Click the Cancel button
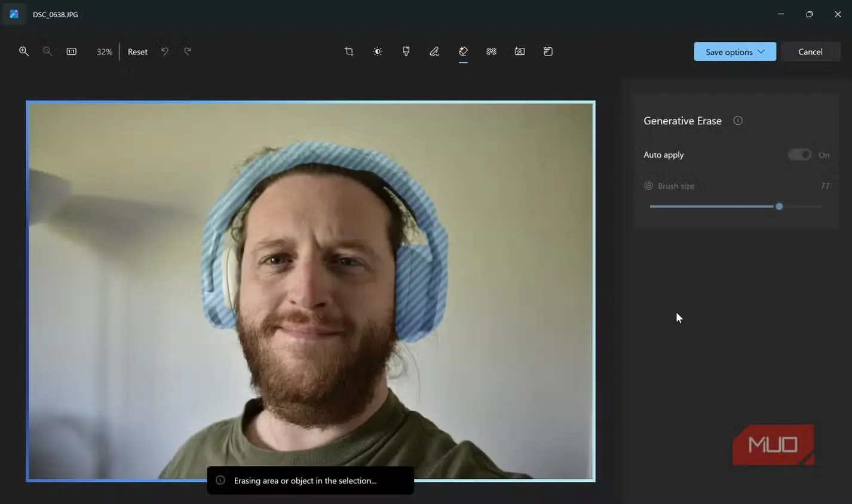The height and width of the screenshot is (504, 852). tap(810, 51)
